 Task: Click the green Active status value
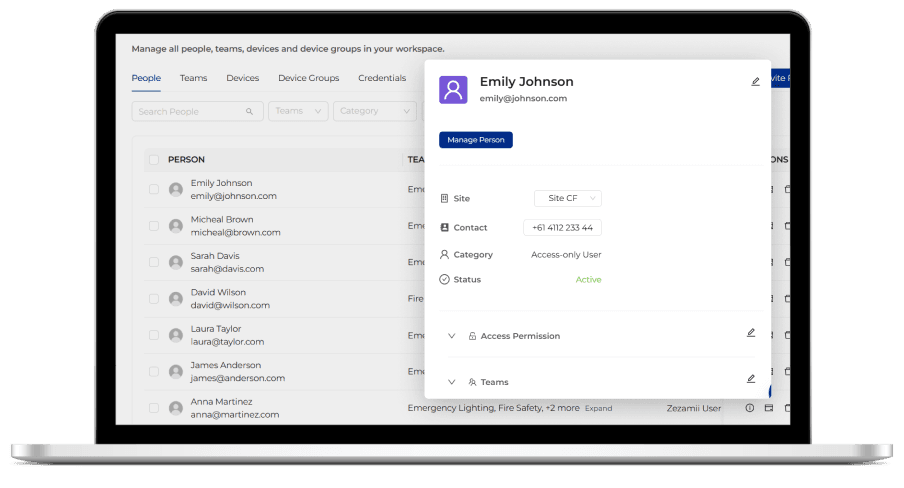coord(588,279)
